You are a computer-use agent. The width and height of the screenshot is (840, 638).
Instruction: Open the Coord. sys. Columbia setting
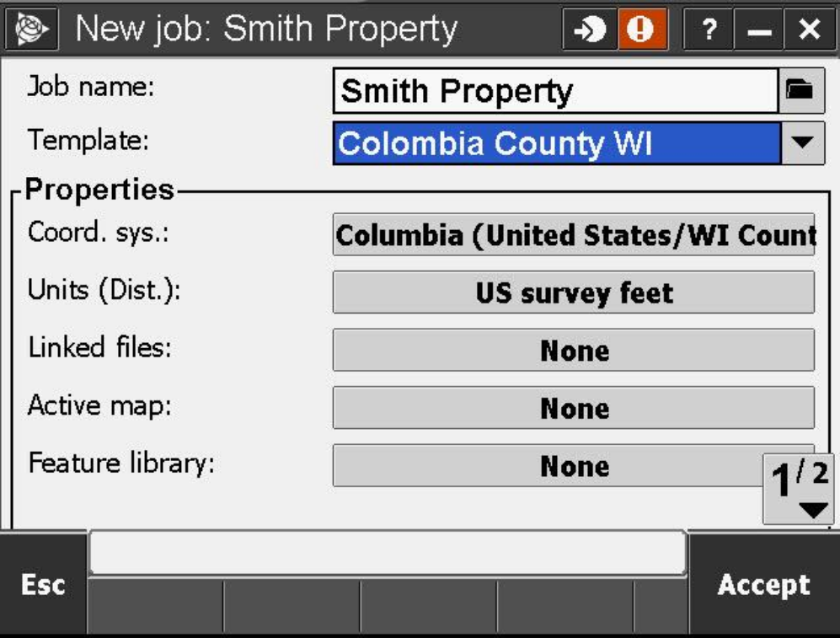(x=574, y=234)
